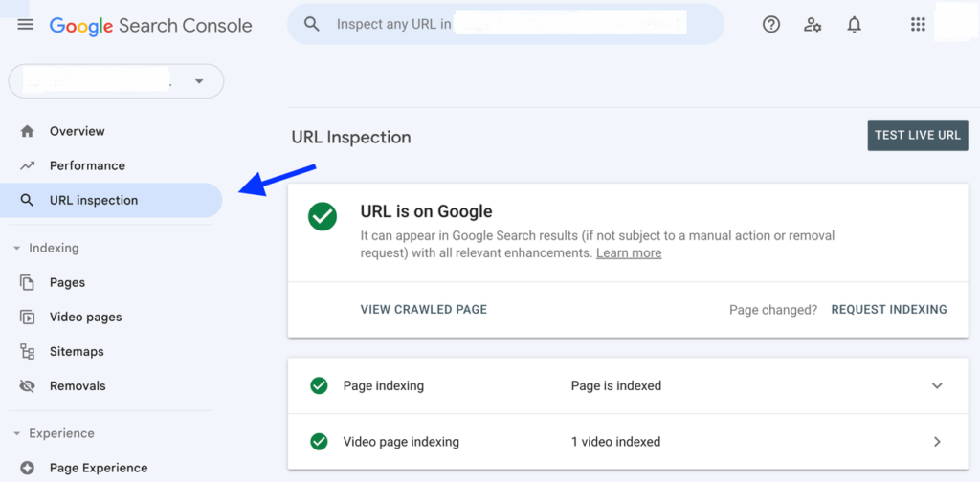Open Sitemaps

coord(77,352)
